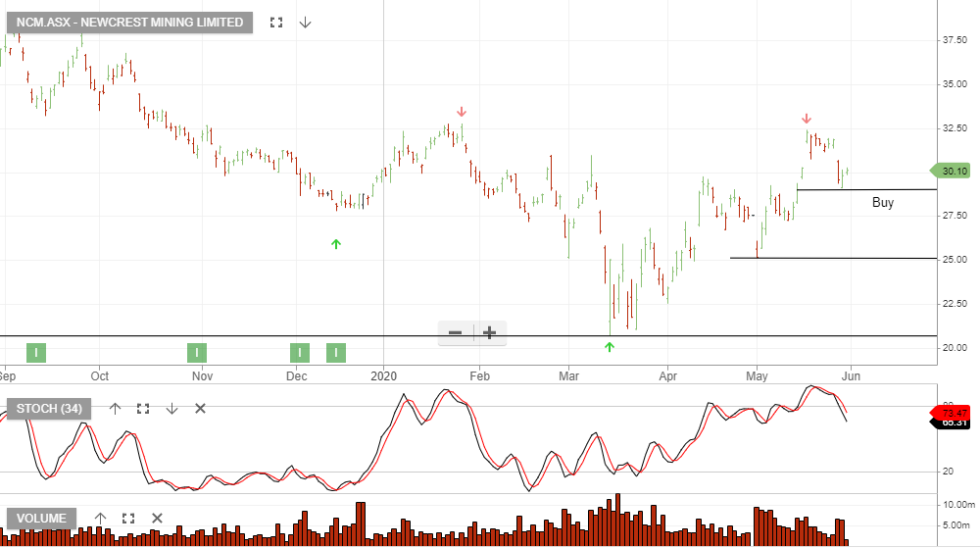Click the 73.47 stochastic value tag

(952, 413)
